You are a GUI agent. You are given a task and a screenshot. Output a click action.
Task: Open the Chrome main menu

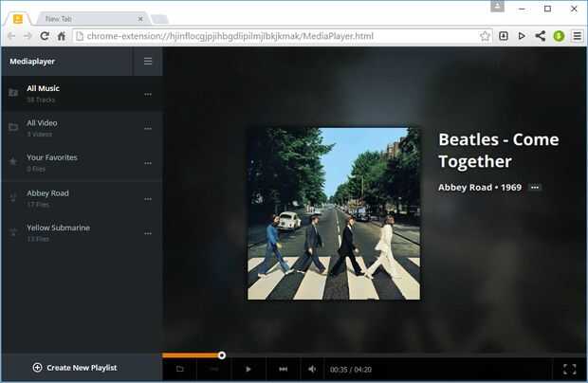[578, 36]
